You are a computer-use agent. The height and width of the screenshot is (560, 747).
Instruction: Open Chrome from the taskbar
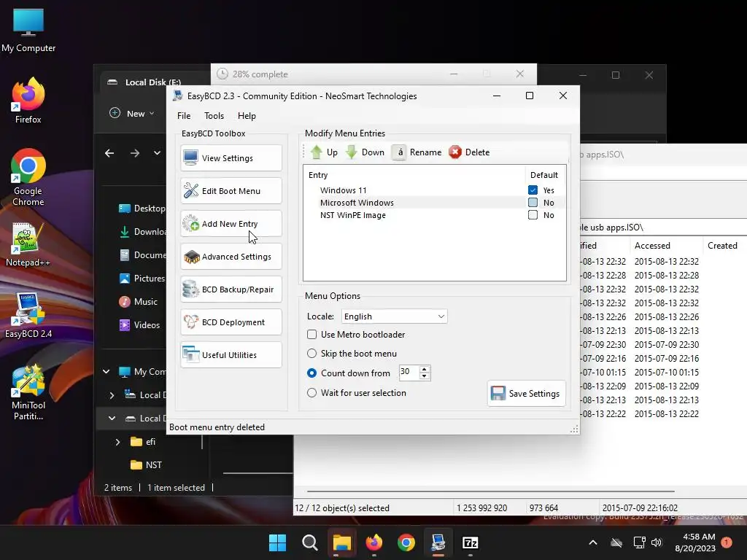pyautogui.click(x=406, y=542)
